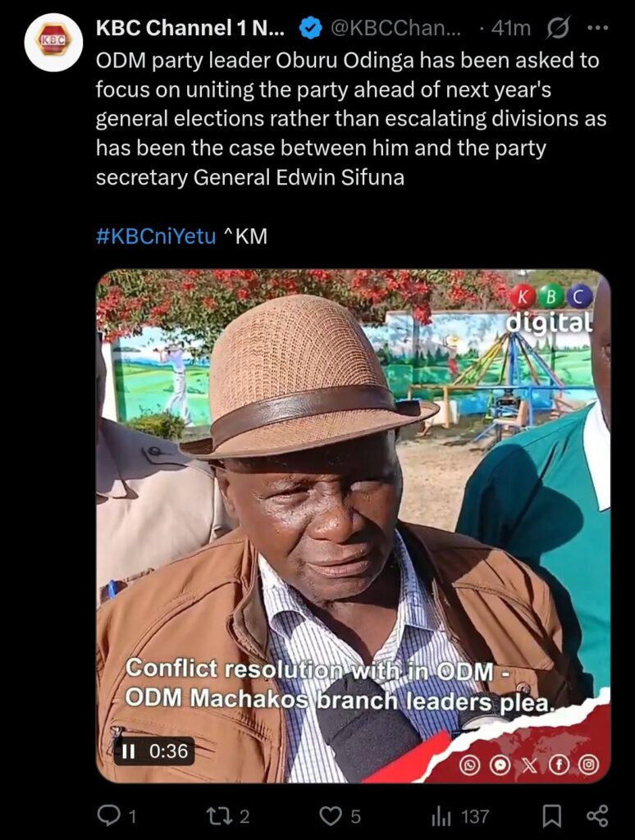The width and height of the screenshot is (635, 840).
Task: View analytics via the bar chart icon
Action: pyautogui.click(x=440, y=816)
